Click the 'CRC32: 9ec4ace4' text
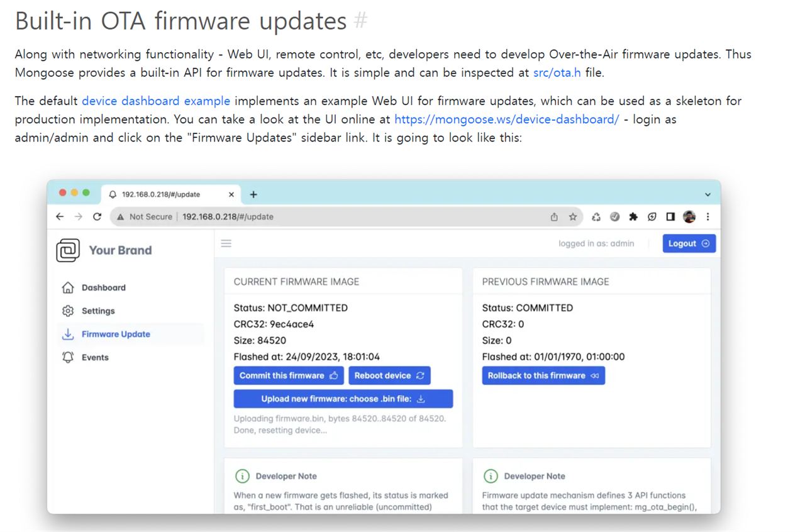805x532 pixels. tap(274, 324)
